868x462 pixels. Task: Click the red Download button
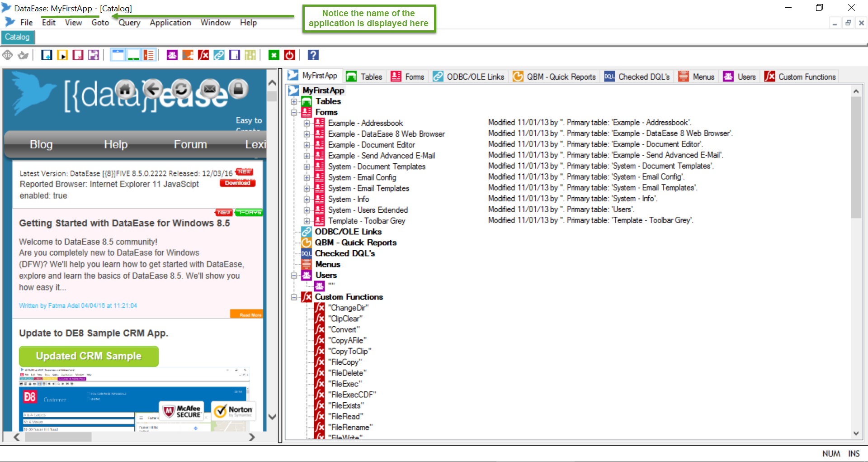(238, 183)
